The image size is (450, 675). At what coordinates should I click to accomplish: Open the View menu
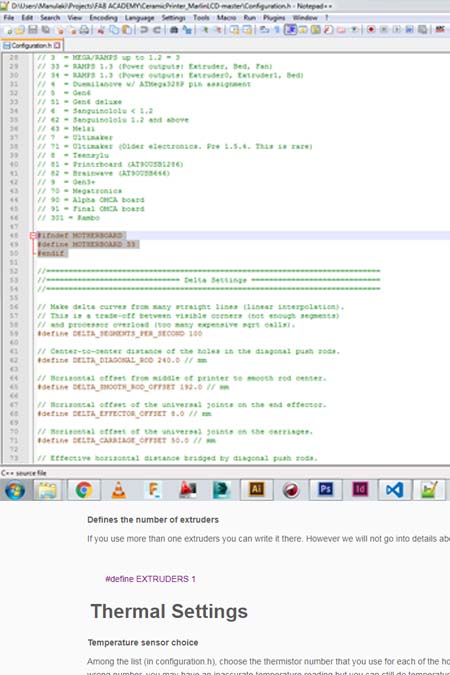pos(74,18)
